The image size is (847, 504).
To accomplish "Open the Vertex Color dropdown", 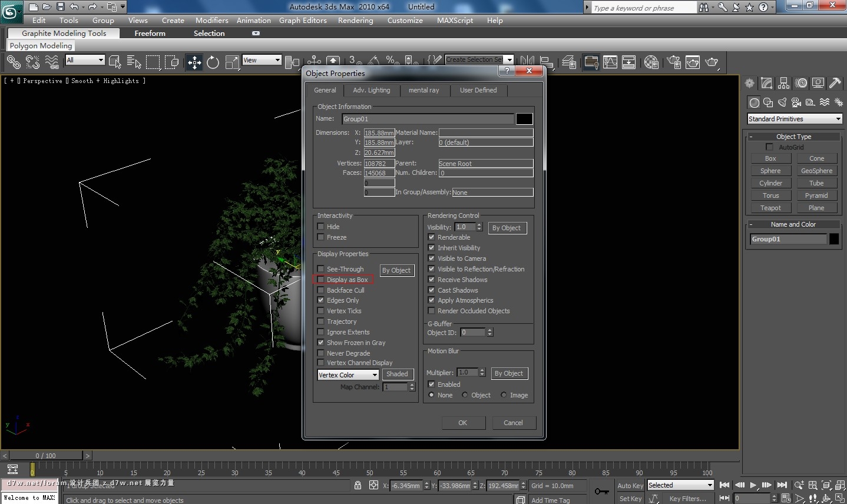I will 348,375.
